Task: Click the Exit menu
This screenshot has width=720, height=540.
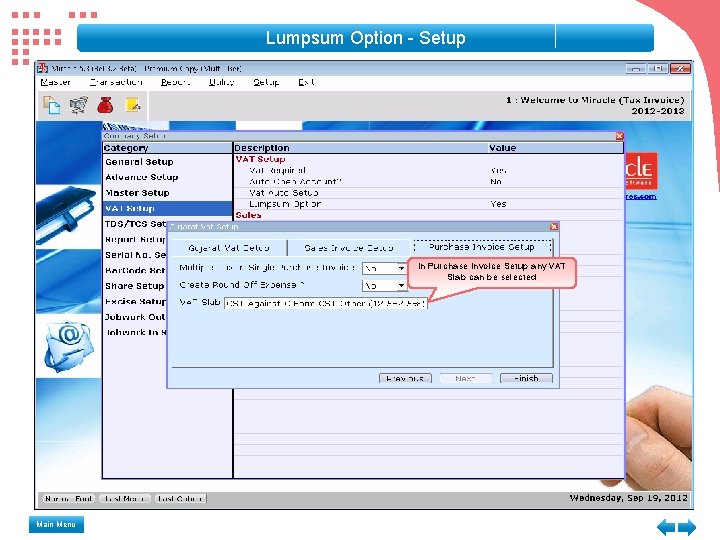Action: pos(306,82)
